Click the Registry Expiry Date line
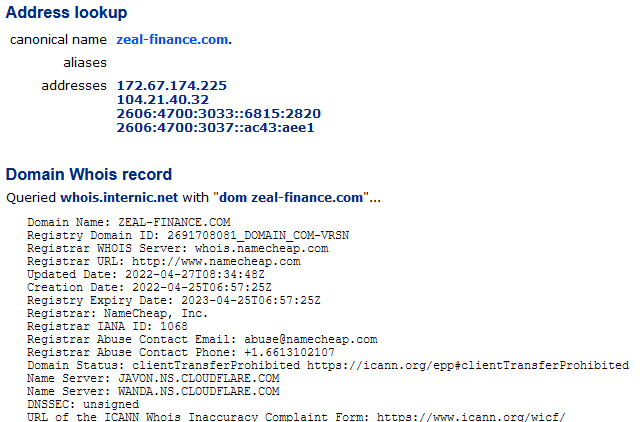Viewport: 640px width, 422px height. pyautogui.click(x=173, y=300)
